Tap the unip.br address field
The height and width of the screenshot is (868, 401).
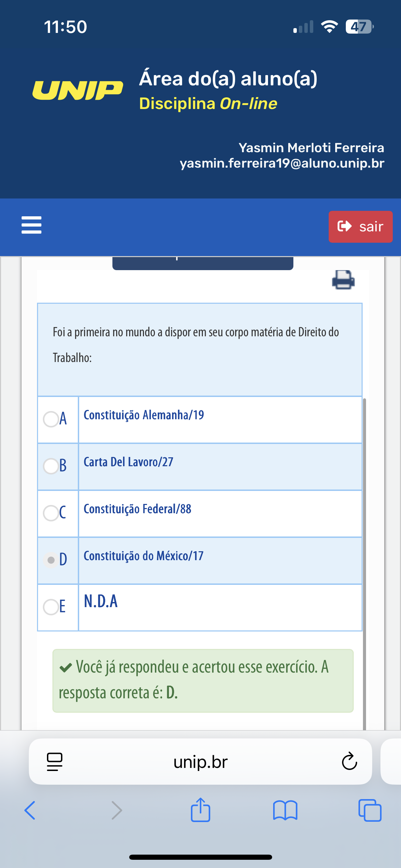[200, 761]
